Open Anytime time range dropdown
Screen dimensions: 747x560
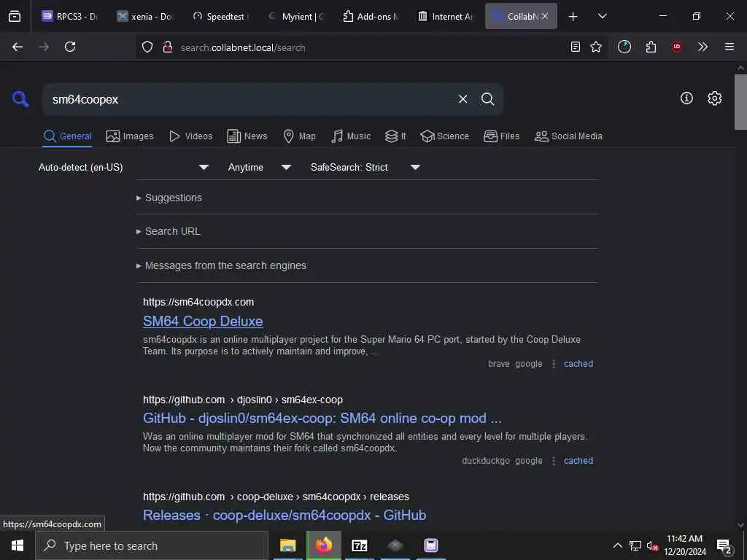coord(259,167)
